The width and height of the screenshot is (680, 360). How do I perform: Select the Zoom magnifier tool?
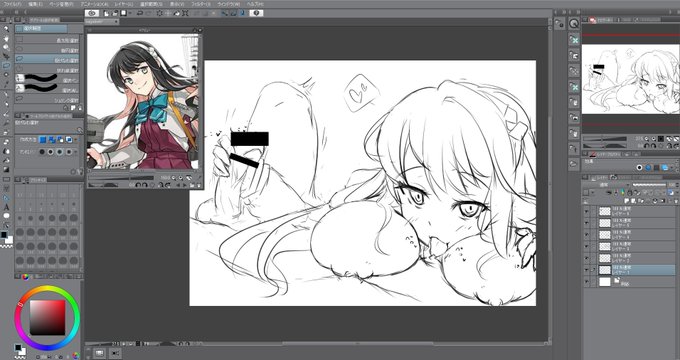pyautogui.click(x=6, y=29)
